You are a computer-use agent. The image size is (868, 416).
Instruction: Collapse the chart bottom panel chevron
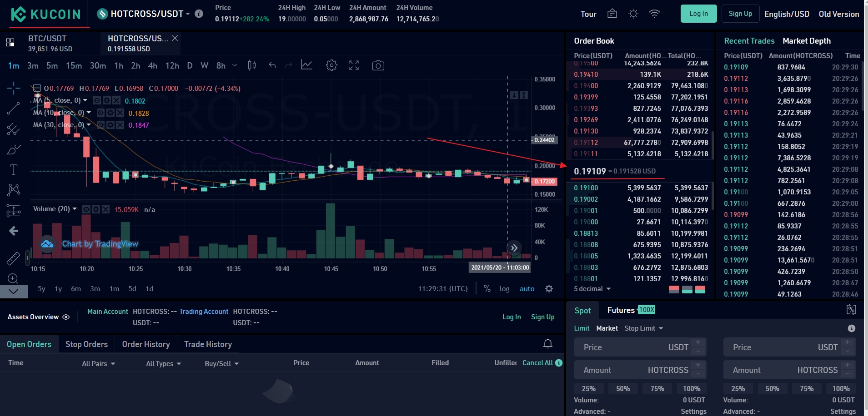(x=14, y=292)
